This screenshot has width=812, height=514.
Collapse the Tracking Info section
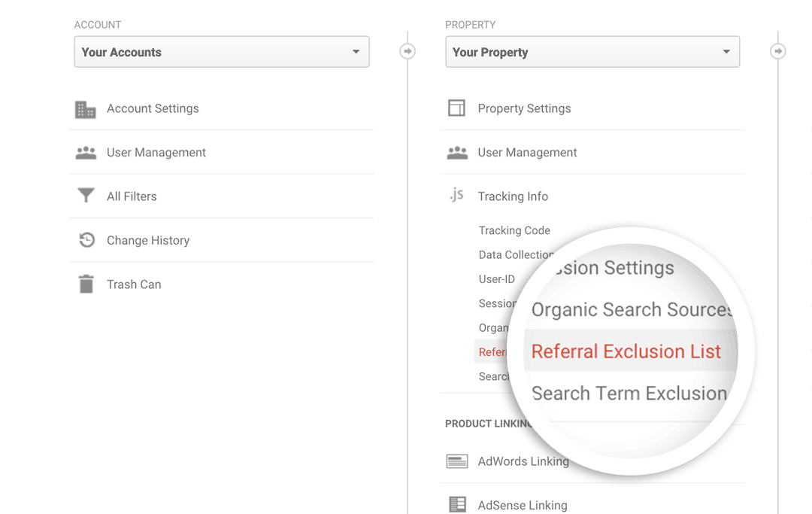coord(513,196)
